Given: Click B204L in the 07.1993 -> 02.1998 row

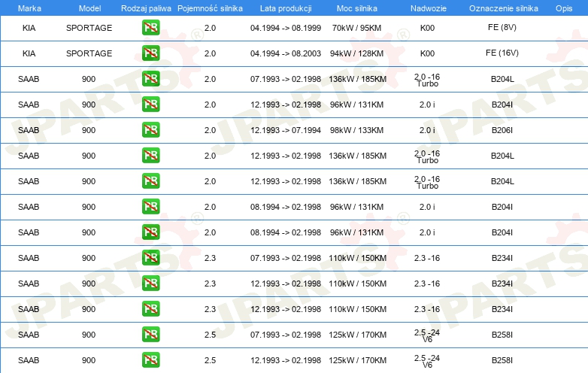Looking at the screenshot, I should [502, 79].
